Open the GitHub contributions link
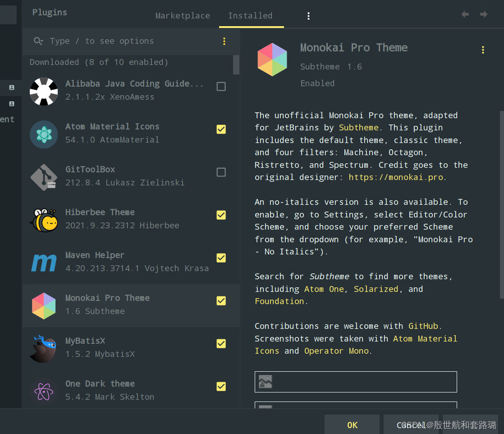Viewport: 504px width, 434px height. tap(423, 326)
